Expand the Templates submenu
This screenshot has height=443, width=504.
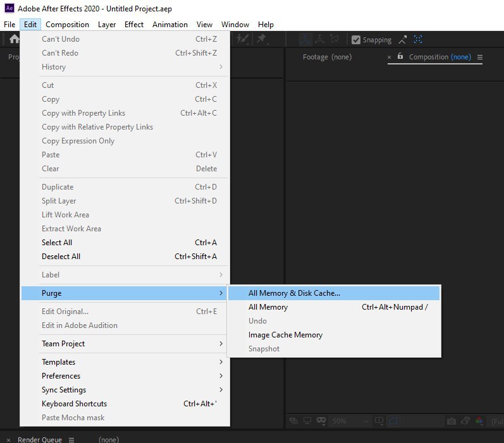[125, 361]
